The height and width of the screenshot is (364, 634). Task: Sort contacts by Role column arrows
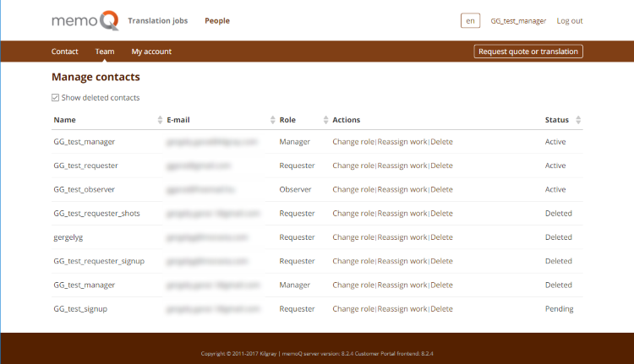coord(325,120)
